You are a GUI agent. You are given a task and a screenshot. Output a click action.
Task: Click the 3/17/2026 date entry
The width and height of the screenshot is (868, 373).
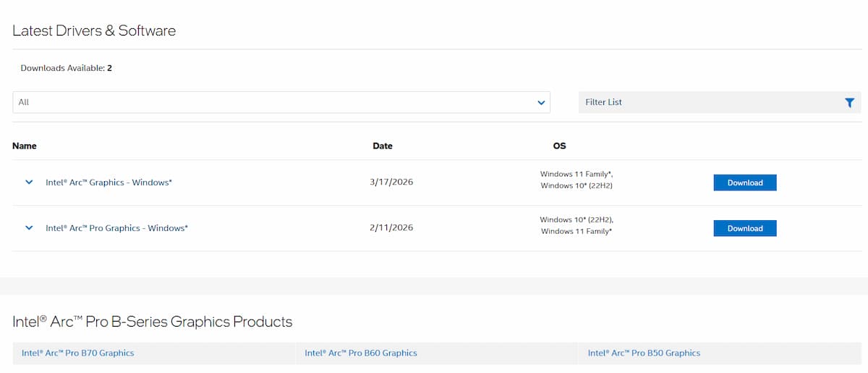click(x=391, y=183)
